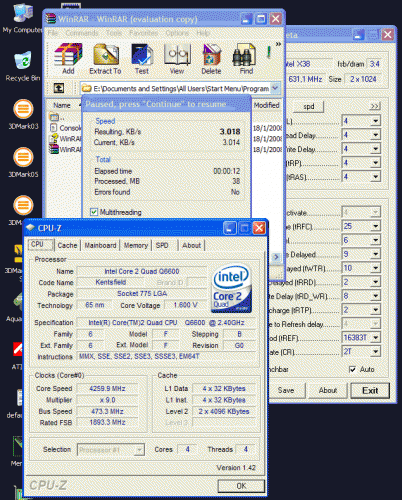Open the tRRD dropdown showing 2

(x=375, y=282)
